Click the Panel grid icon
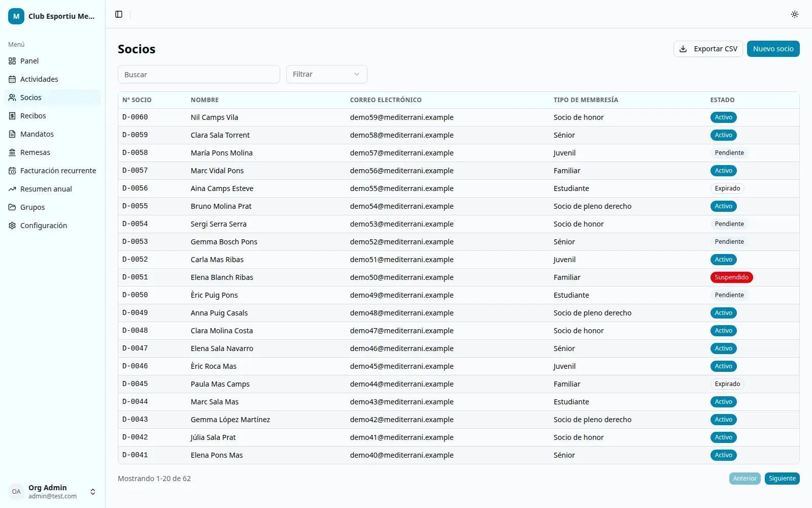Viewport: 812px width, 508px height. pos(12,61)
